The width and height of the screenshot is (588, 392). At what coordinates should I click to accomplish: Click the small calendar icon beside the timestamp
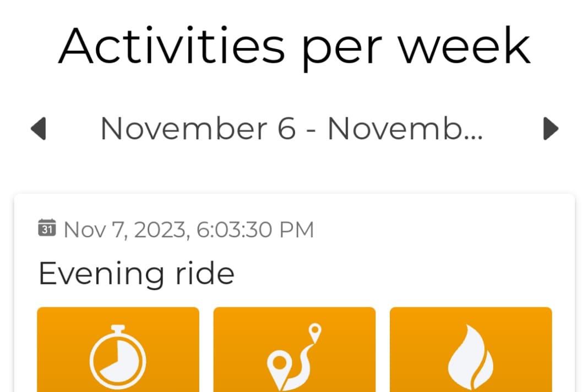(46, 228)
